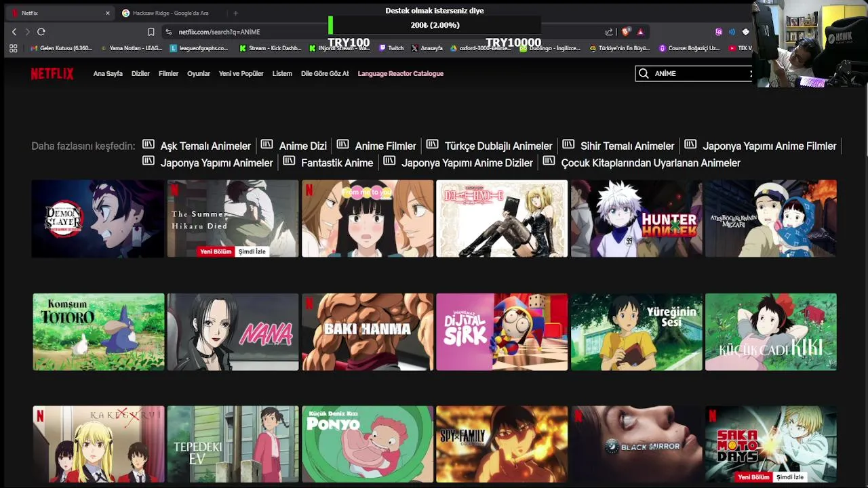The height and width of the screenshot is (488, 868).
Task: Open the Demon Slayer thumbnail
Action: click(98, 218)
